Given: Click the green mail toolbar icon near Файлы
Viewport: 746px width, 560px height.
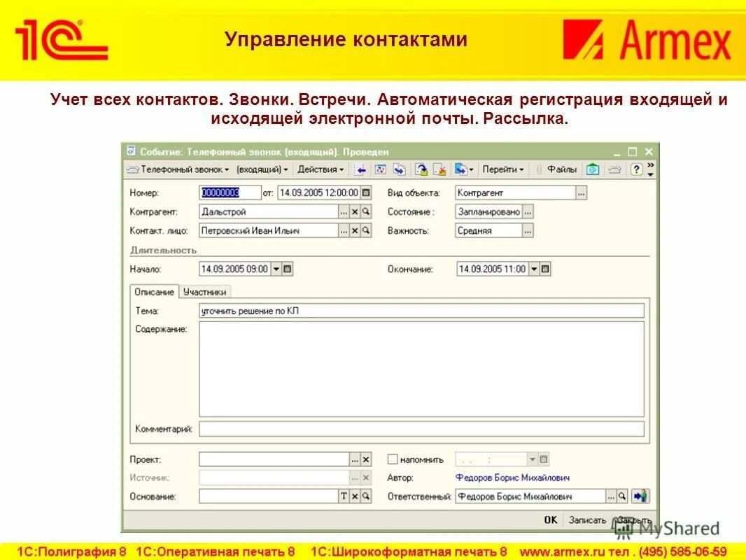Looking at the screenshot, I should tap(593, 169).
